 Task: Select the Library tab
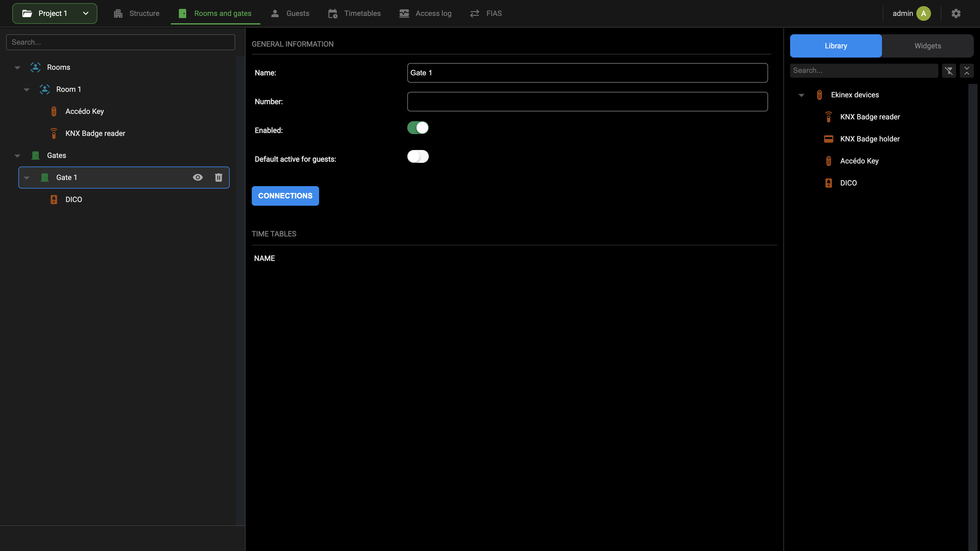click(836, 46)
